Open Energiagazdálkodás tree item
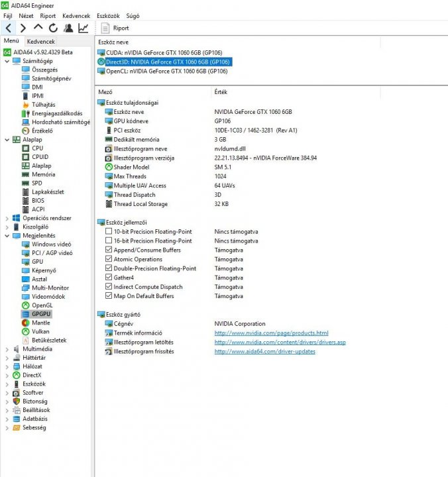The height and width of the screenshot is (477, 448). pyautogui.click(x=57, y=113)
